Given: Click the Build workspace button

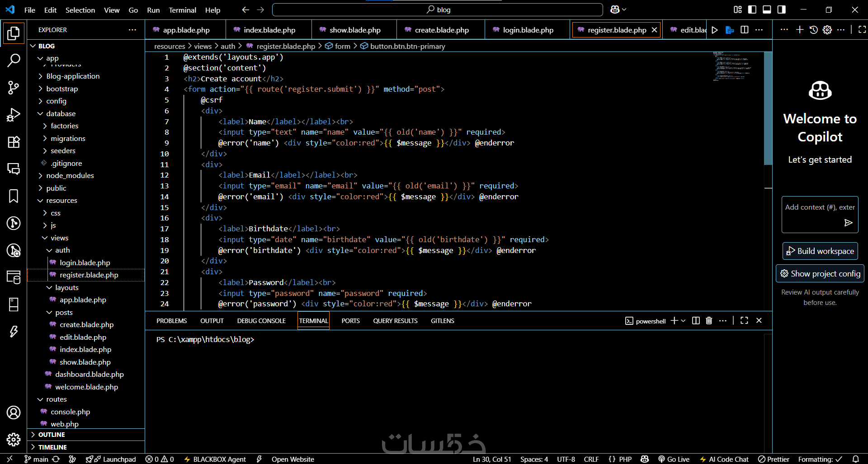Looking at the screenshot, I should click(x=820, y=251).
